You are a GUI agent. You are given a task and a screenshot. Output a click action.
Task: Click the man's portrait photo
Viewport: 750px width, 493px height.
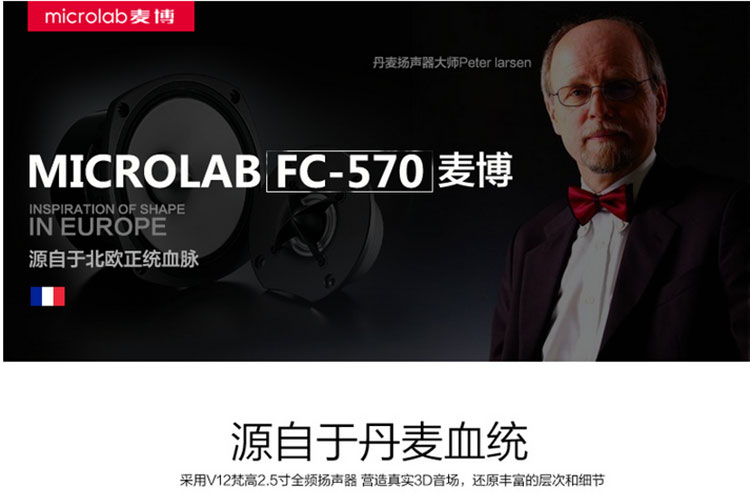[619, 189]
